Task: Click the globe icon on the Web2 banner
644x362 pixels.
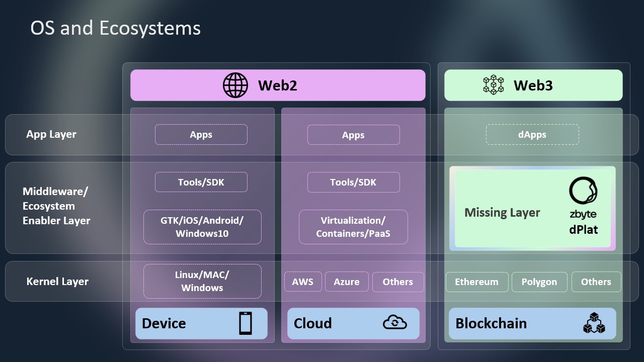Action: (x=236, y=85)
